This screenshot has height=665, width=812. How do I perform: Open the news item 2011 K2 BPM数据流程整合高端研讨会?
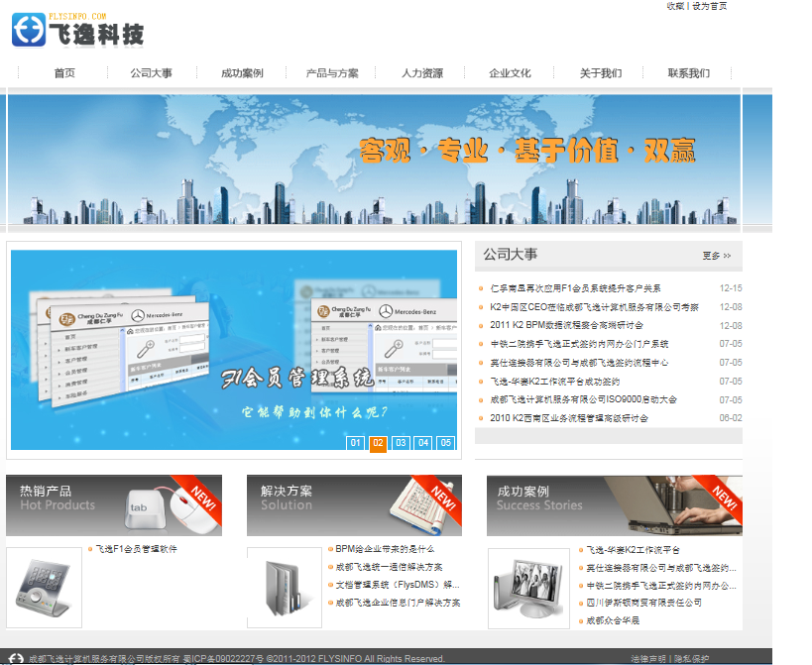(566, 325)
